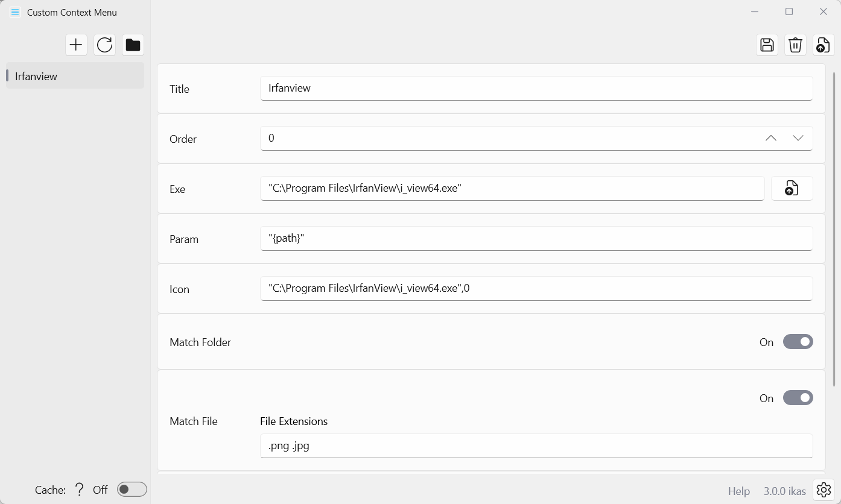This screenshot has height=504, width=841.
Task: Browse for the Exe file
Action: click(x=792, y=188)
